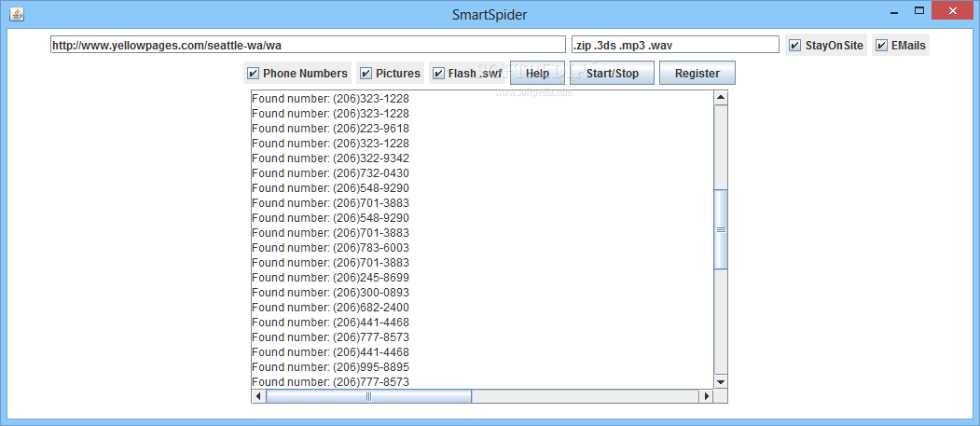Click the horizontal scrollbar thumb

pos(368,396)
